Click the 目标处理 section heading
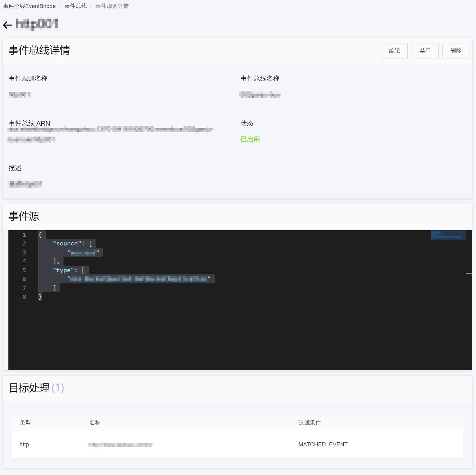 29,388
